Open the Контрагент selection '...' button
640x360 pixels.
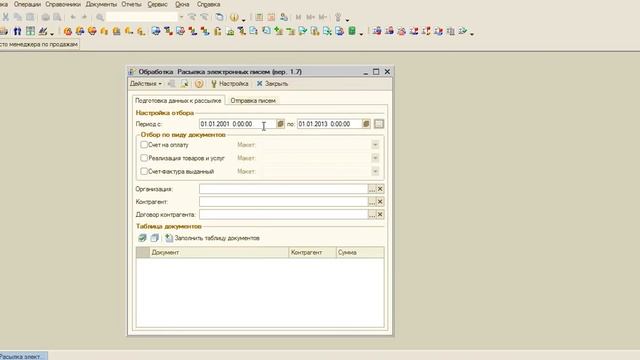[372, 202]
